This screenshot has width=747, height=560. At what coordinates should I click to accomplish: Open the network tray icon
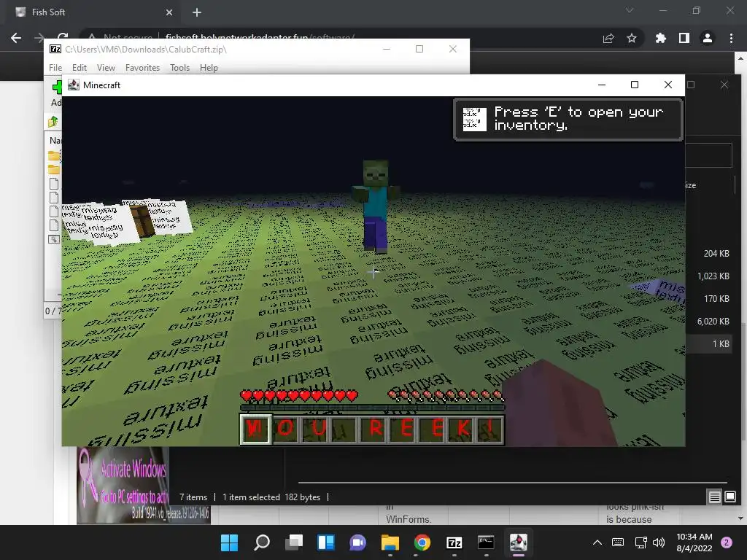[x=640, y=542]
